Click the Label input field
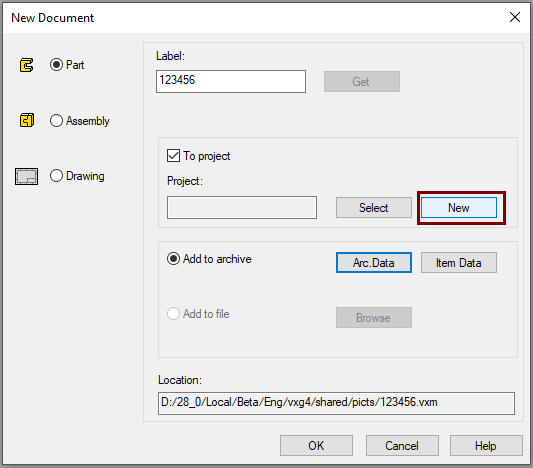 [x=231, y=81]
